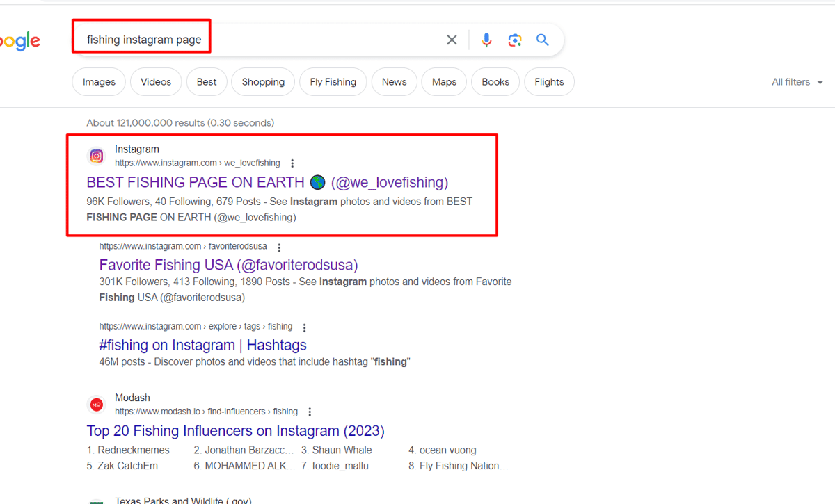The height and width of the screenshot is (504, 835).
Task: Click the instagram.com › favoriterodsusa URL
Action: coord(183,247)
